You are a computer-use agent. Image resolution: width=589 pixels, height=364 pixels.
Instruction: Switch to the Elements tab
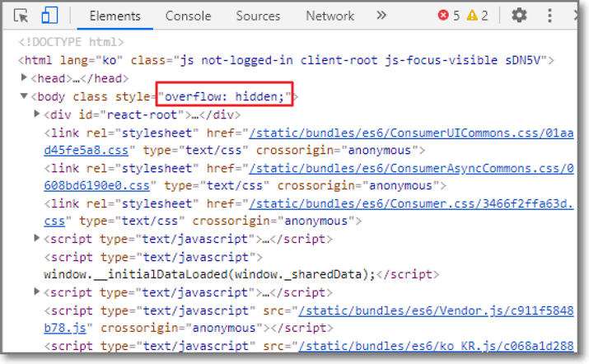click(115, 16)
